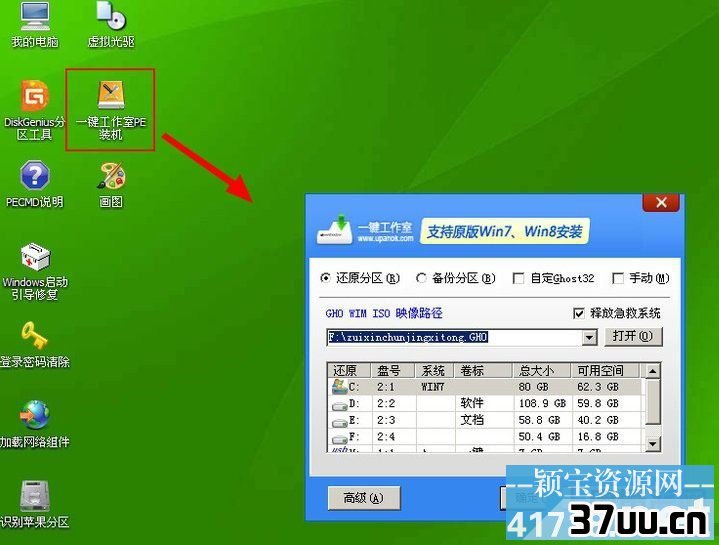
Task: Expand the image path dropdown arrow
Action: pos(589,338)
